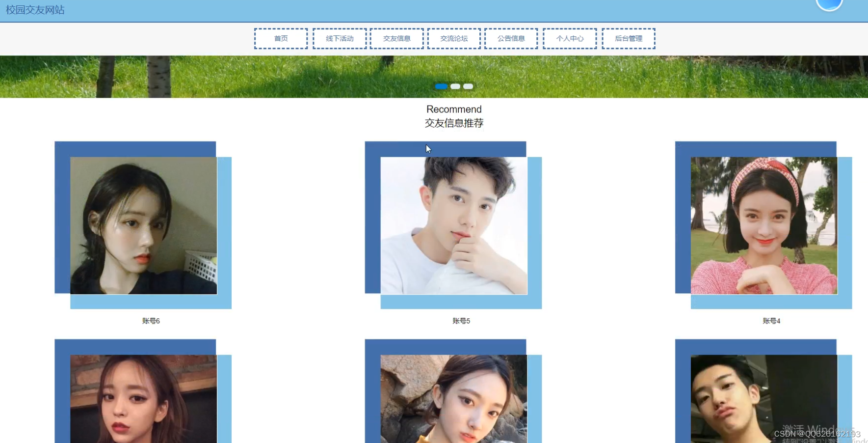Click the 交友信息推荐 heading

coord(454,123)
